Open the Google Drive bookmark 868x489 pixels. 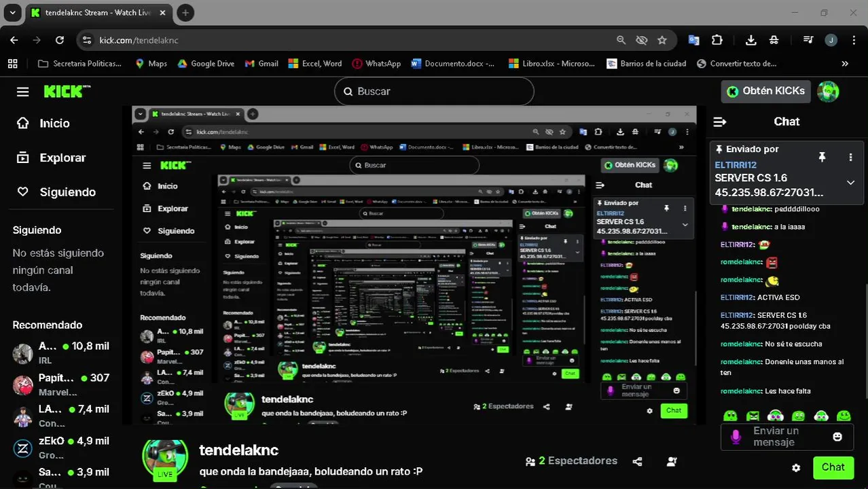click(206, 63)
